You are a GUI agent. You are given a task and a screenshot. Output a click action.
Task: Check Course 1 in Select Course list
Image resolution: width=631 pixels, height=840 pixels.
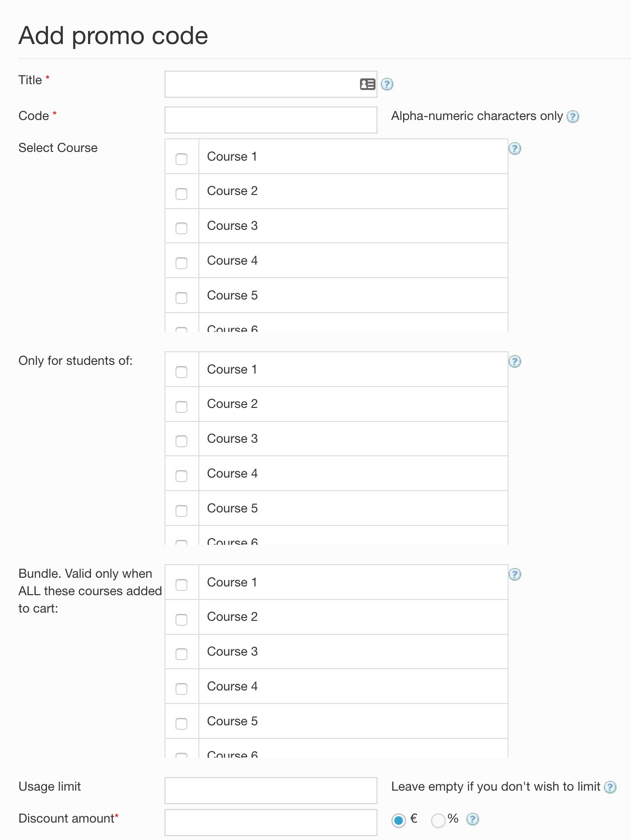(181, 159)
